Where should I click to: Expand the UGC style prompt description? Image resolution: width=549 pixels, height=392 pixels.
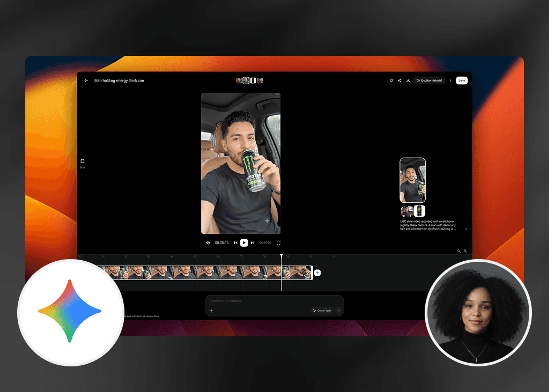[x=466, y=229]
